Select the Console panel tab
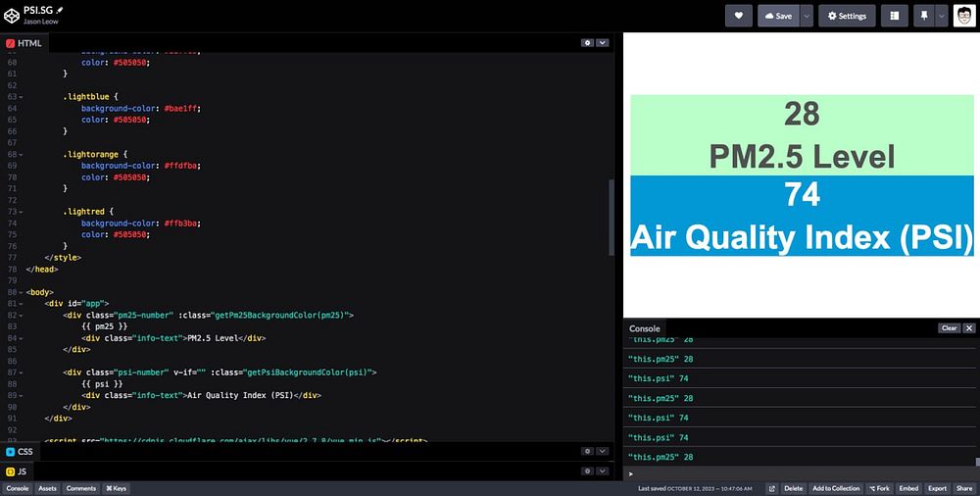 (x=645, y=328)
